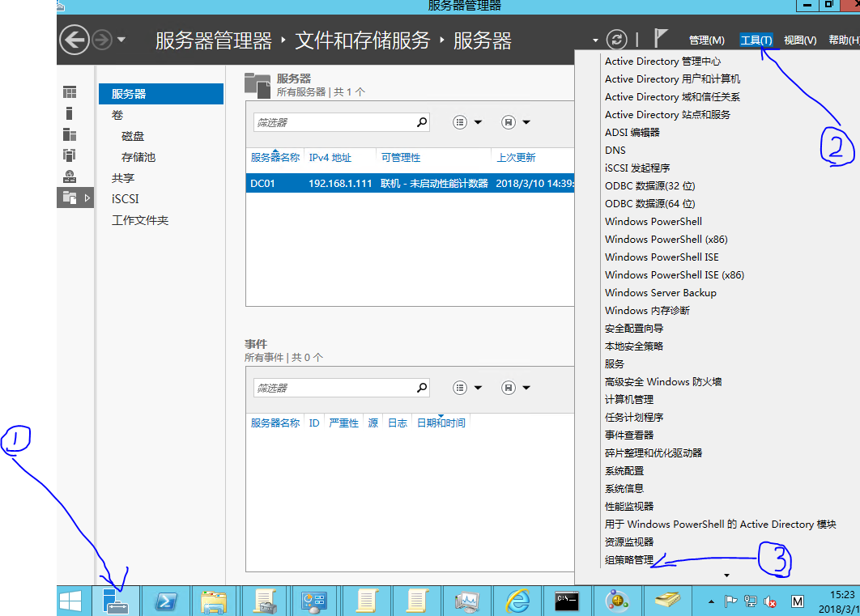Open the file and storage services sidebar icon
The width and height of the screenshot is (860, 616).
click(70, 197)
